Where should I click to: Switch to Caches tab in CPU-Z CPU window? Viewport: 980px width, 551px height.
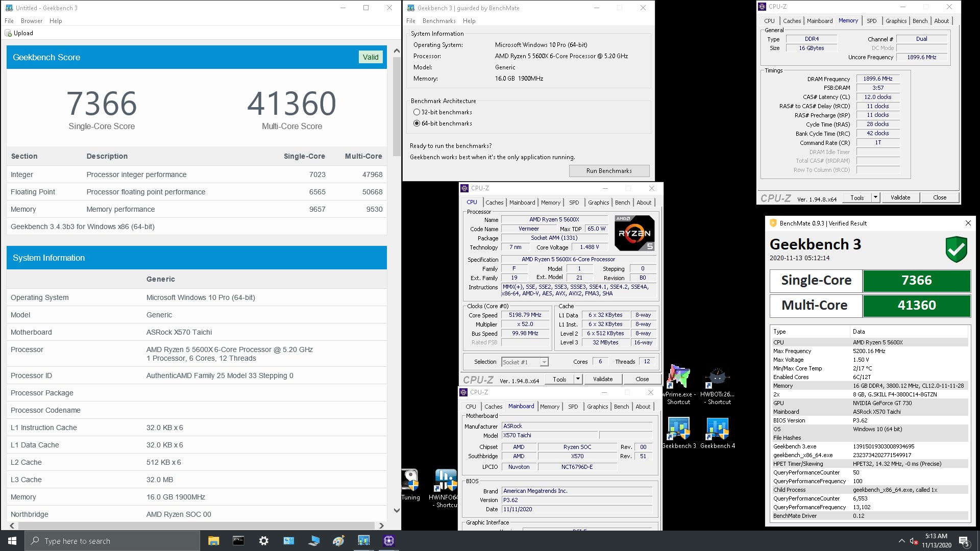coord(494,203)
